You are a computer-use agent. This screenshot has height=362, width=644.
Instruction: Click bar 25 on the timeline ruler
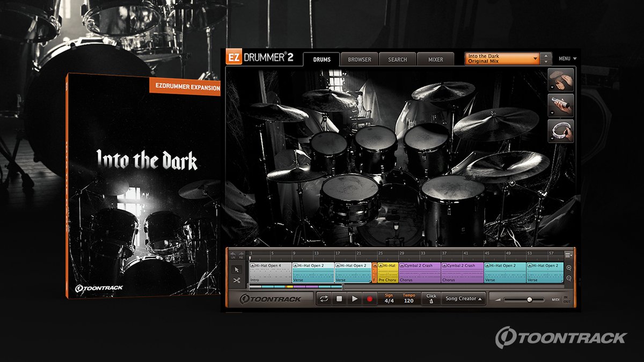380,253
